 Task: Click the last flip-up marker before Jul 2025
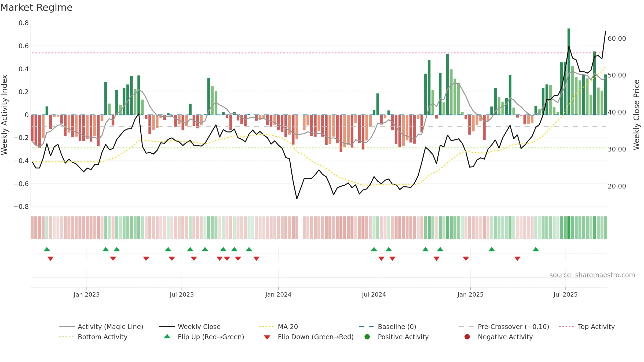coord(536,249)
